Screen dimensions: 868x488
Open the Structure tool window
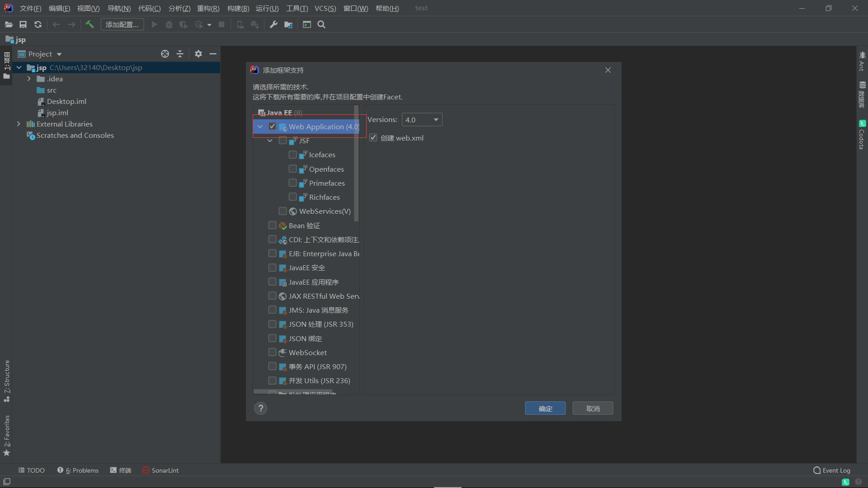(6, 380)
